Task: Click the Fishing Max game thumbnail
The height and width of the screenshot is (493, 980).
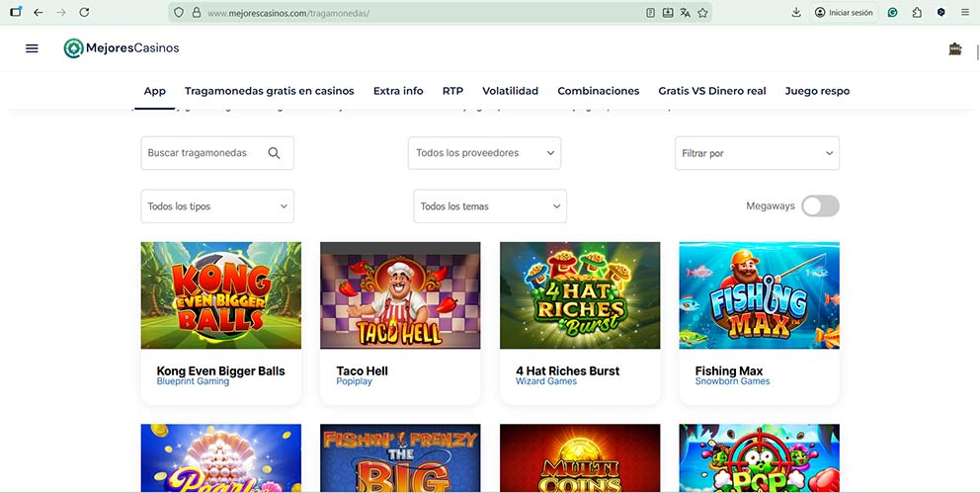Action: pos(759,295)
